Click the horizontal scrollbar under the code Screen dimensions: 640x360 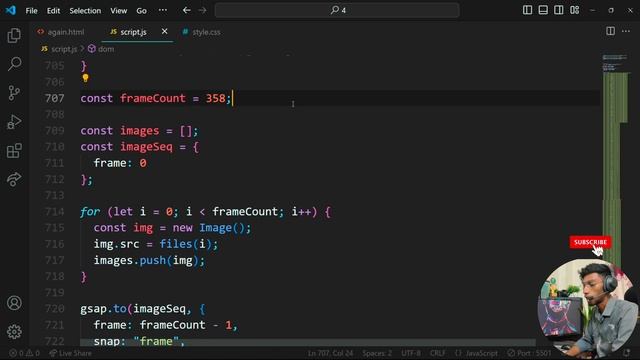308,342
